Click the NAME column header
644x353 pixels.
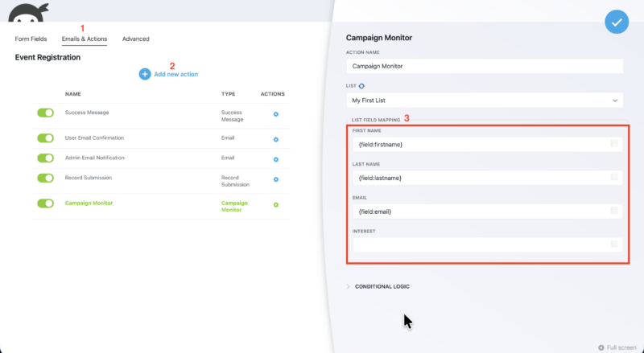[x=72, y=94]
